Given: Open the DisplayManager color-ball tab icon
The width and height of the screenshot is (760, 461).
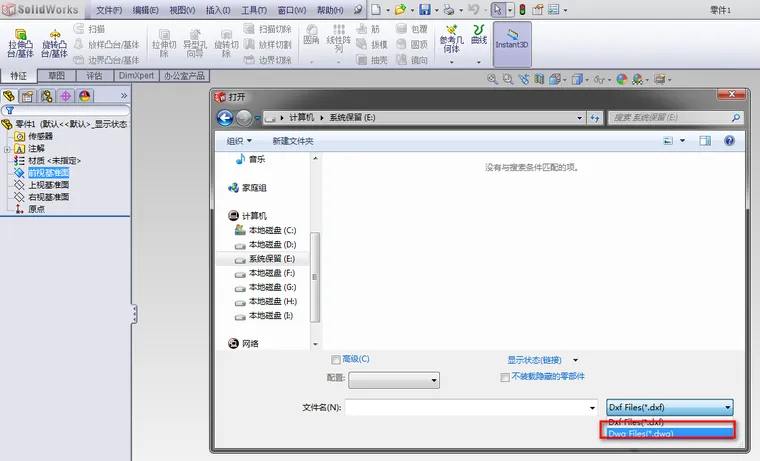Looking at the screenshot, I should [85, 96].
